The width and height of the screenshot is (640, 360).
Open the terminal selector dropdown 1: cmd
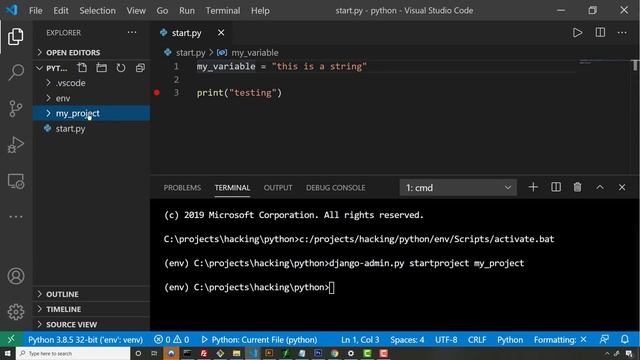[458, 188]
